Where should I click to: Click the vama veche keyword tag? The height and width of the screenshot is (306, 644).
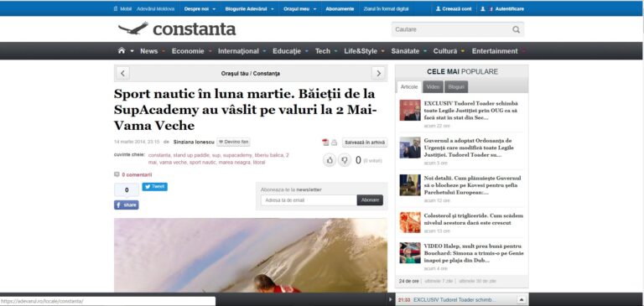coord(173,163)
